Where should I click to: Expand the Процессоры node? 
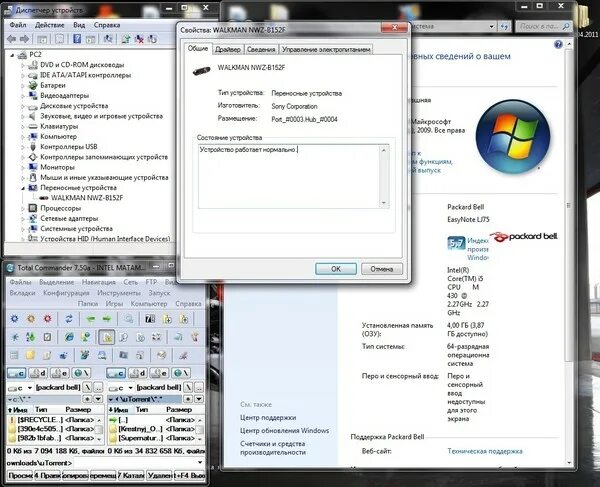pyautogui.click(x=23, y=208)
